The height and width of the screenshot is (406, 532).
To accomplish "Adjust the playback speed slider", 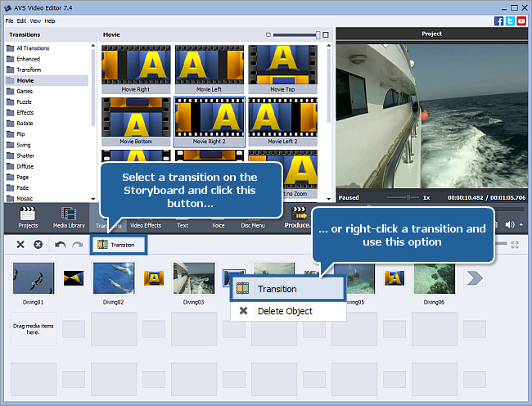I will 408,197.
